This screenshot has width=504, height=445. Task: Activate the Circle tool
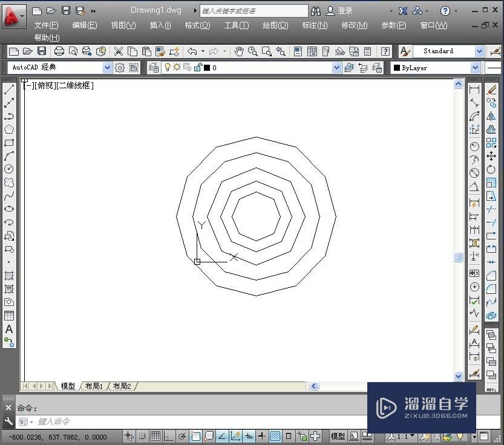(9, 169)
